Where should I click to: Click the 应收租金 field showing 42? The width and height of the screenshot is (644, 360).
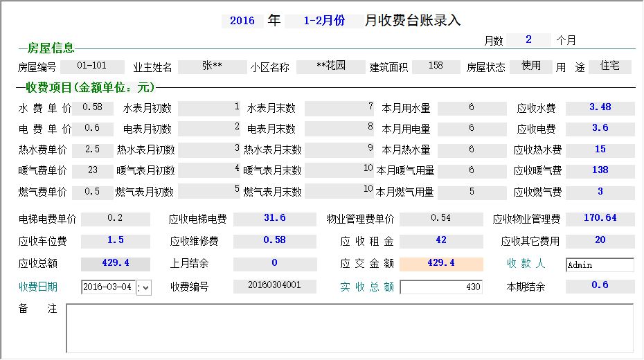point(441,240)
